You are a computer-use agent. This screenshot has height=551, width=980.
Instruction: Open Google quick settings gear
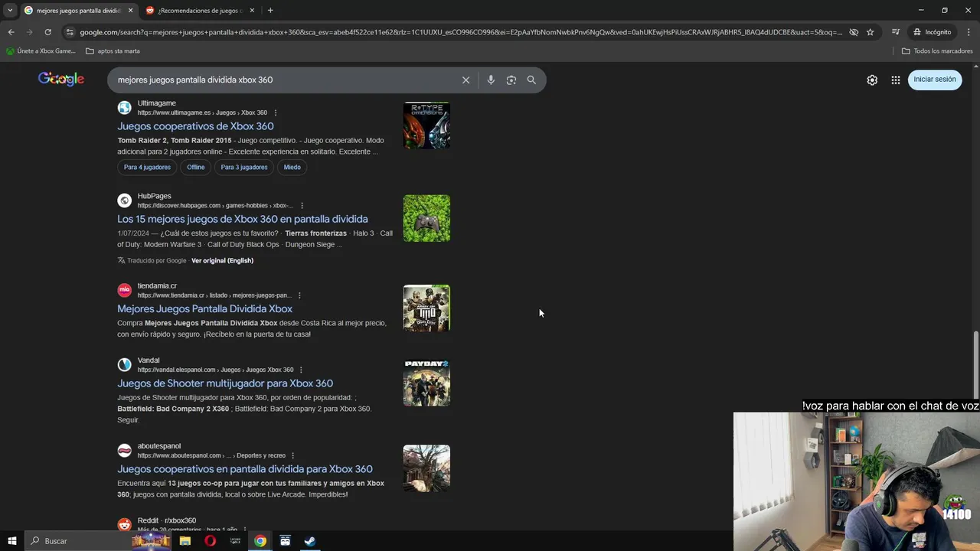click(x=872, y=80)
